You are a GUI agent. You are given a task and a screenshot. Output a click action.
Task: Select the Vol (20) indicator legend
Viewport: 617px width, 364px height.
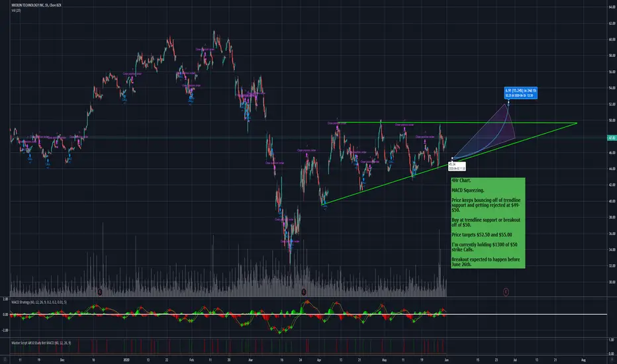(x=16, y=10)
